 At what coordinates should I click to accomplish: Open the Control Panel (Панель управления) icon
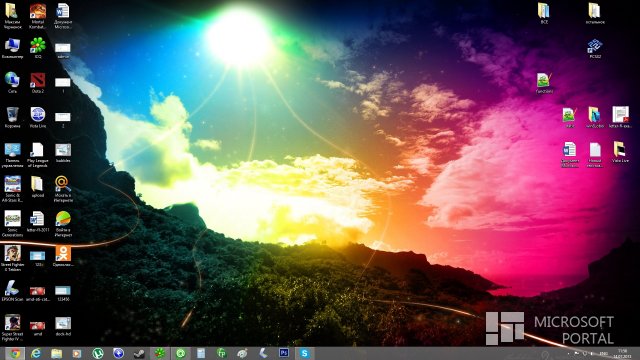coord(12,155)
